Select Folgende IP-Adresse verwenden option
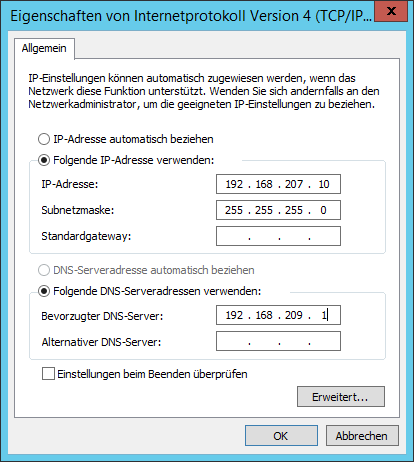Image resolution: width=414 pixels, height=462 pixels. pyautogui.click(x=44, y=160)
